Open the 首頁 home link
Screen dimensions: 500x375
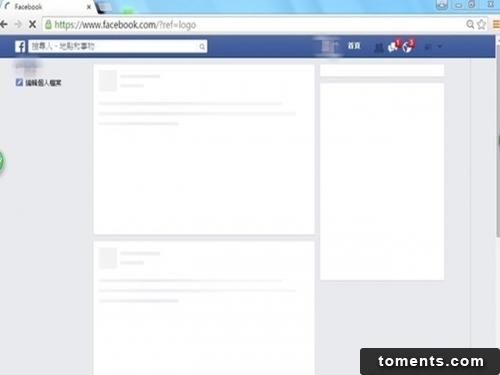(x=354, y=46)
